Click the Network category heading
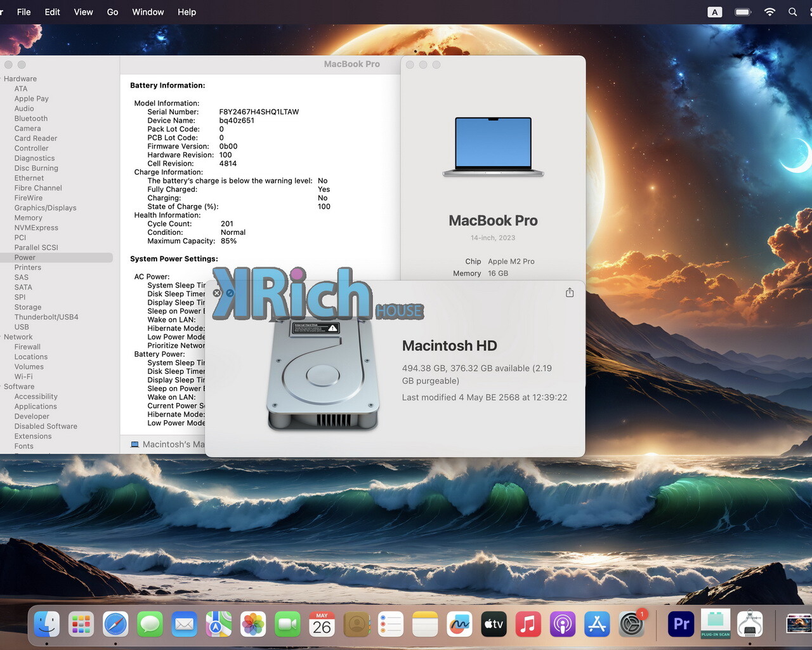Screen dimensions: 812x650 click(18, 337)
